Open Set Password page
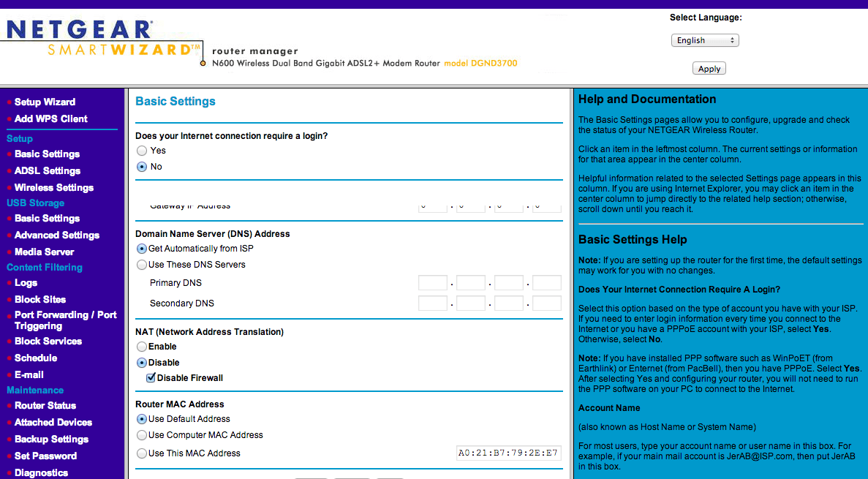This screenshot has height=479, width=868. 45,456
